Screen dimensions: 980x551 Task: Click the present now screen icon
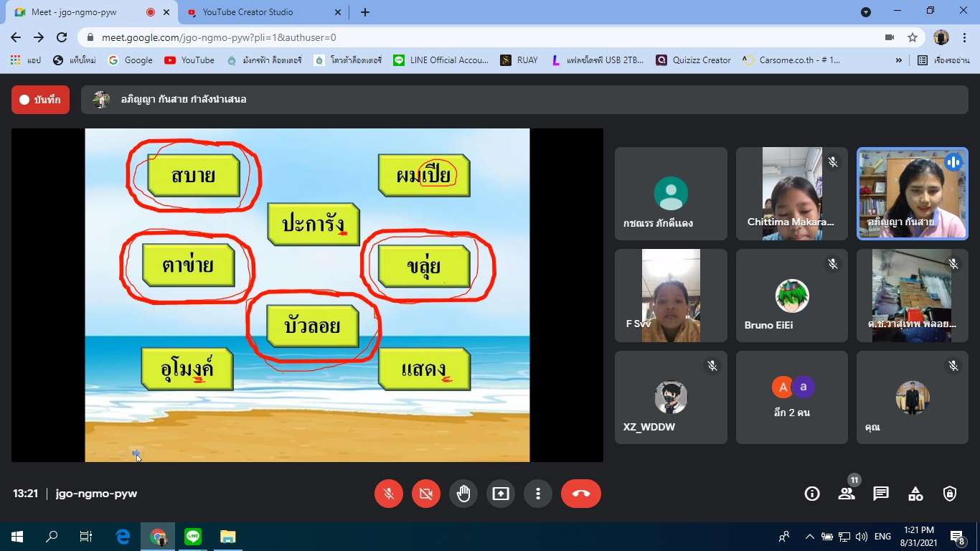tap(501, 494)
